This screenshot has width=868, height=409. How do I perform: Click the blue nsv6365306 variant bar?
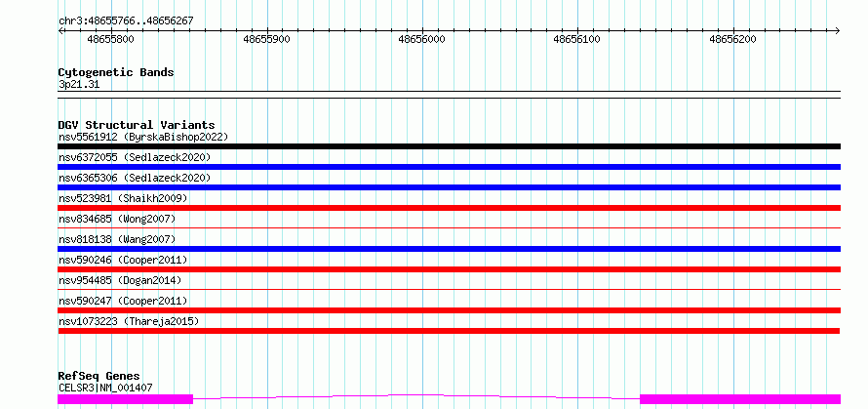pos(449,187)
